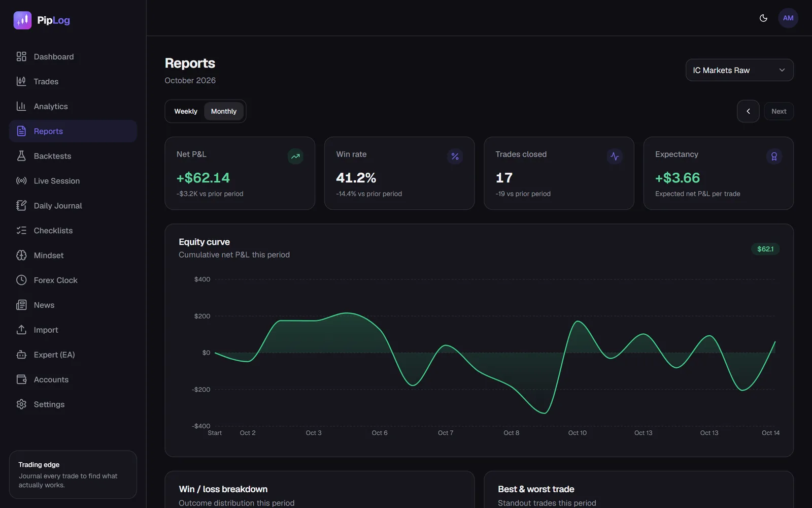
Task: Click the Next period button
Action: click(x=779, y=111)
